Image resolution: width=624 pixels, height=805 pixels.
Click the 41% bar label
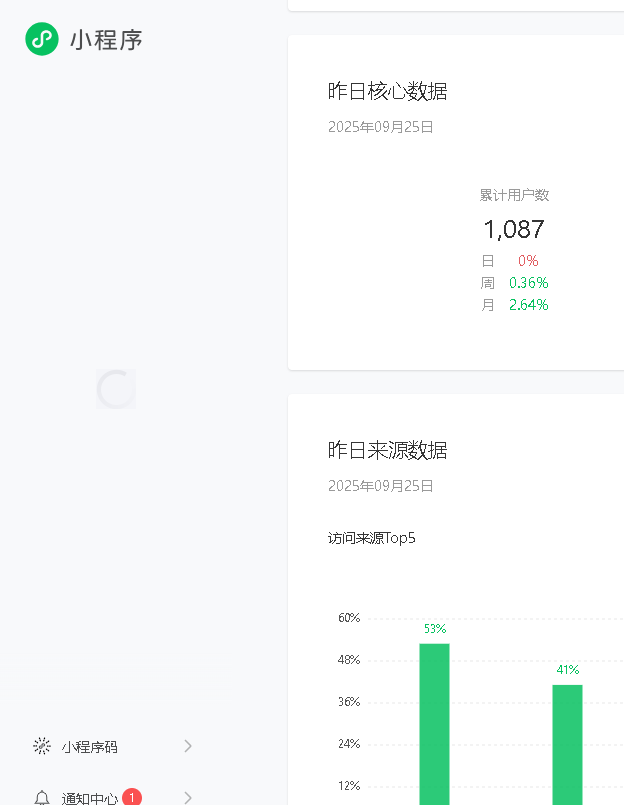568,669
